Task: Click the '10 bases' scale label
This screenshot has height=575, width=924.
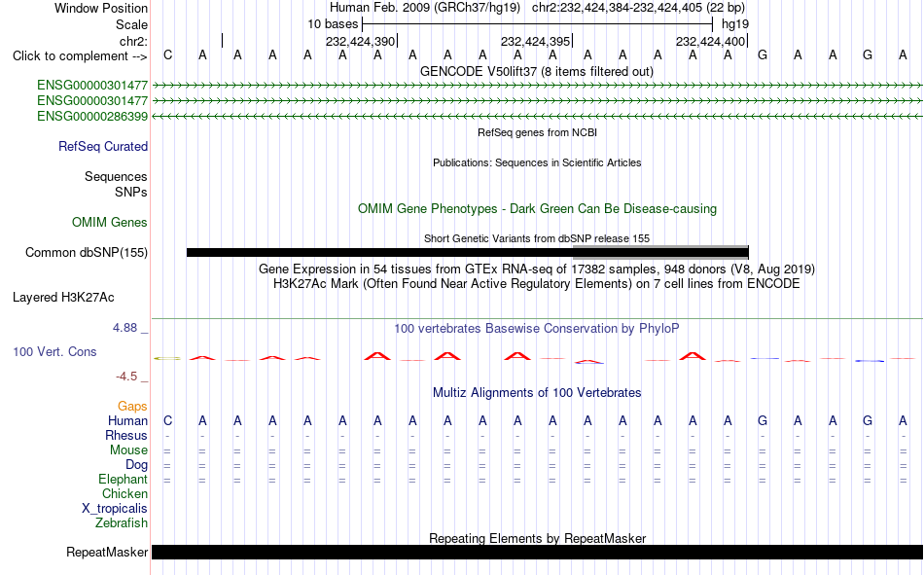Action: coord(333,24)
